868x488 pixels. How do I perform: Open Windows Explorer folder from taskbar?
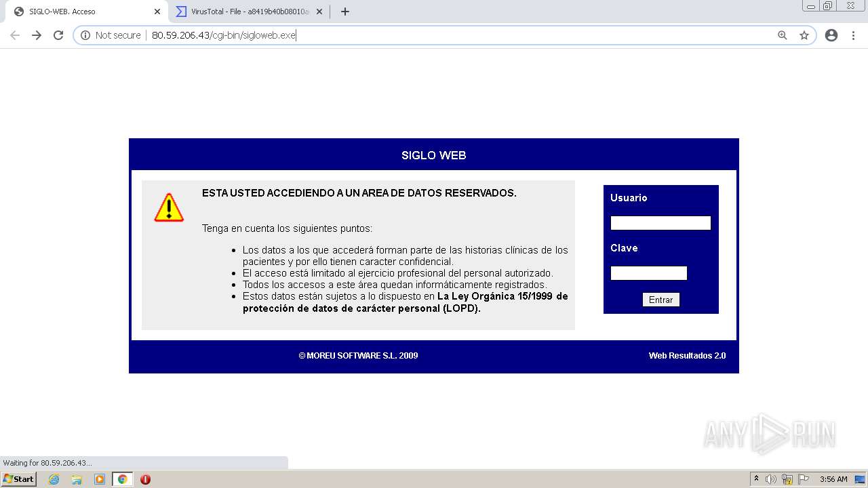pos(77,479)
